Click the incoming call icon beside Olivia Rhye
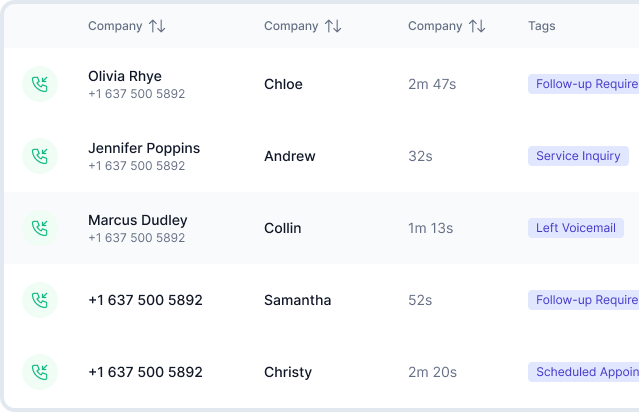The image size is (639, 412). pyautogui.click(x=40, y=84)
